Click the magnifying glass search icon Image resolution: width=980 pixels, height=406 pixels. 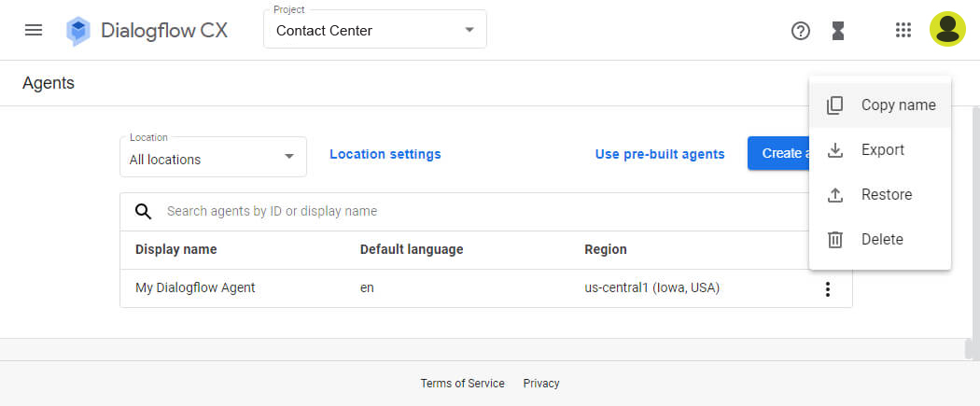(x=144, y=212)
